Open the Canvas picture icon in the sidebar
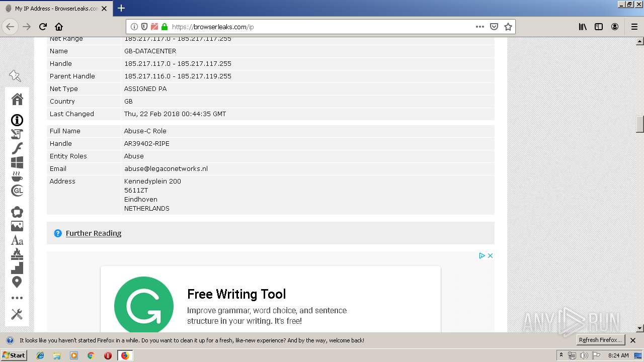 17,226
